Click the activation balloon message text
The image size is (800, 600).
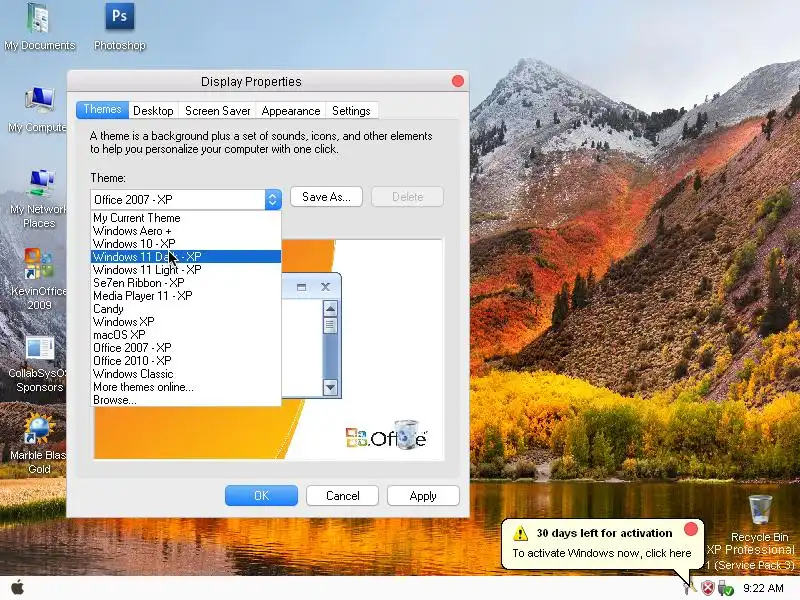[x=602, y=553]
